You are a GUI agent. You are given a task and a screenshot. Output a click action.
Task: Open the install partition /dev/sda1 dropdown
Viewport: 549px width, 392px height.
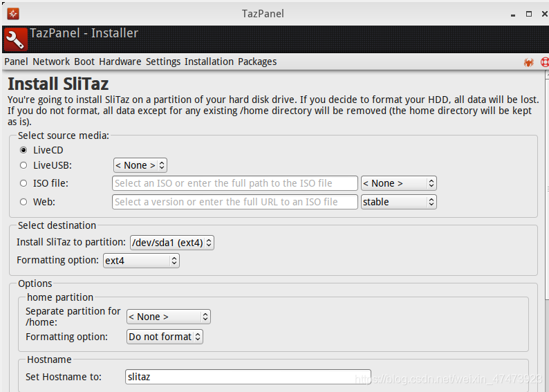172,243
